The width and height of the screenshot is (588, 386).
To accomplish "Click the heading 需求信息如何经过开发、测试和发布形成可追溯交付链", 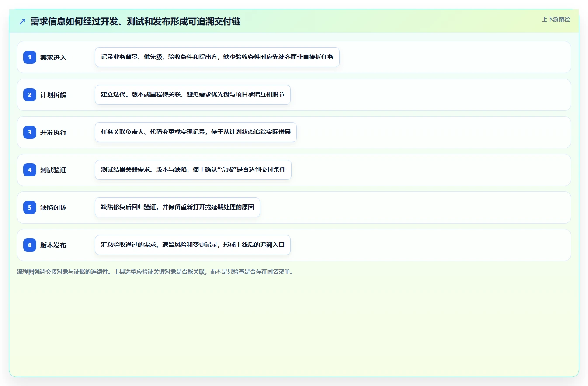I will tap(136, 21).
